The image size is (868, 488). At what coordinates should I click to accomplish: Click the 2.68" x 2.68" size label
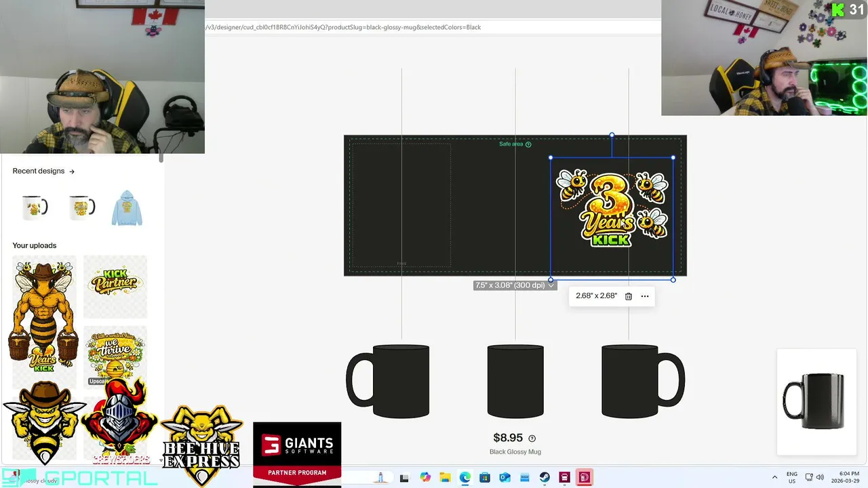[596, 296]
